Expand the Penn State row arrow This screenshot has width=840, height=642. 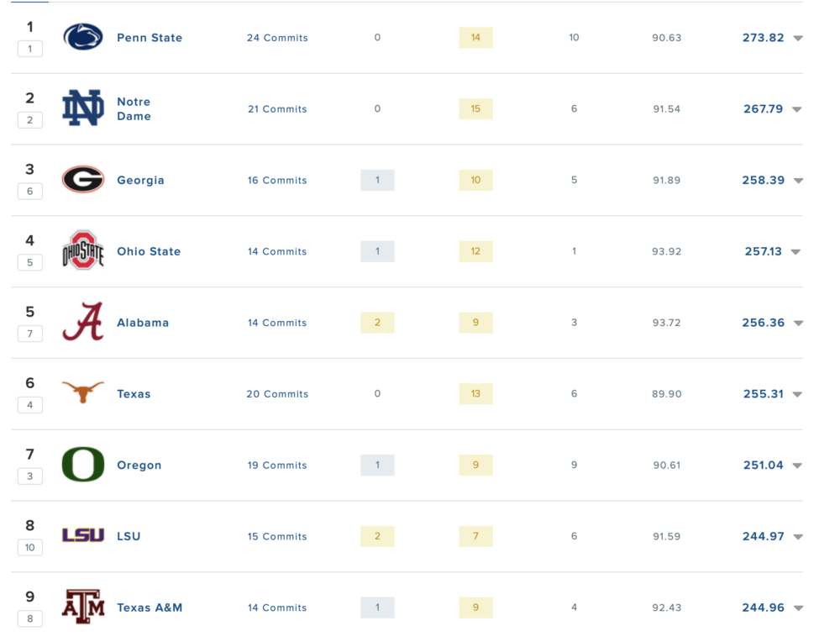tap(798, 39)
